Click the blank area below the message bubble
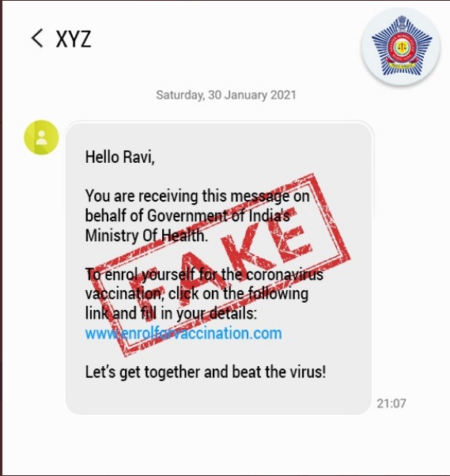This screenshot has width=450, height=476. click(x=225, y=444)
